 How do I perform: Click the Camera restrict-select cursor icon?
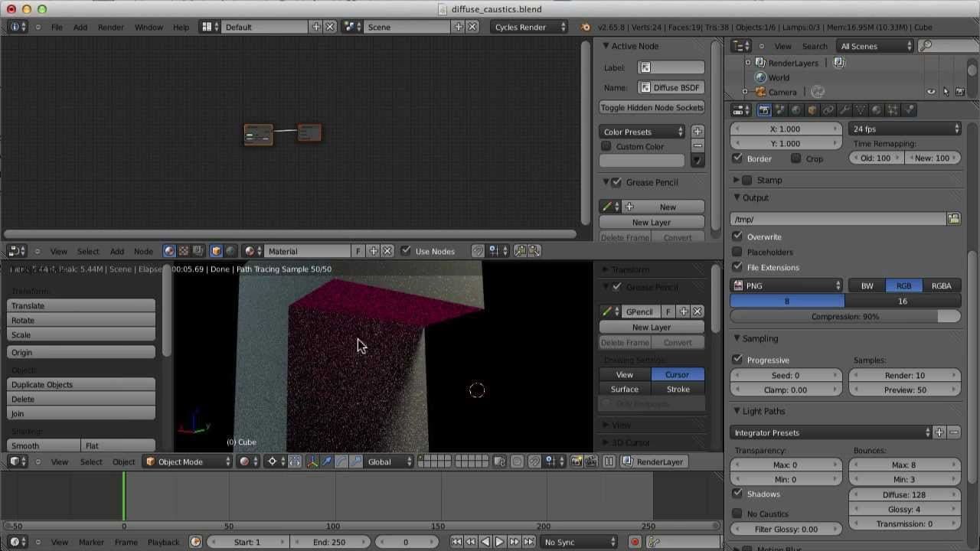pyautogui.click(x=946, y=92)
